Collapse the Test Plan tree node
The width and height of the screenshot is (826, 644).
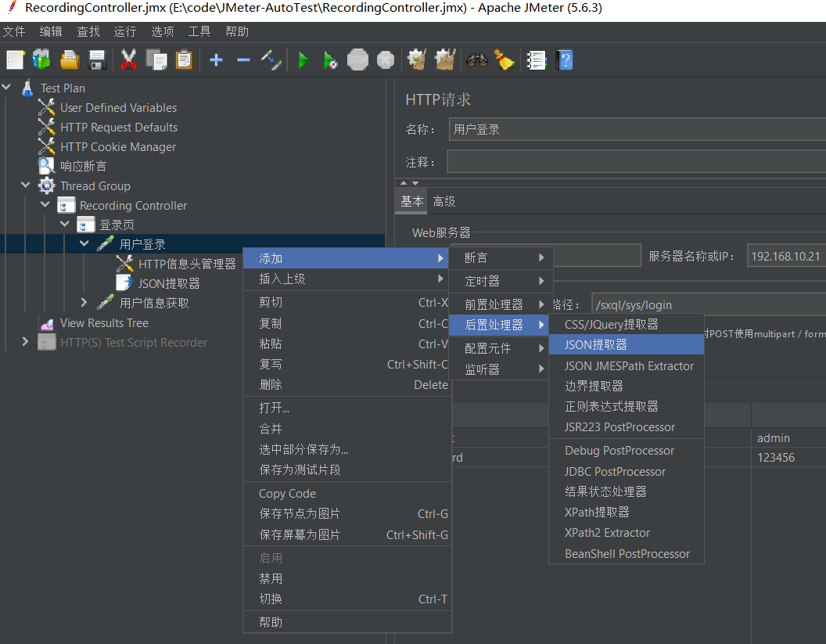click(6, 87)
